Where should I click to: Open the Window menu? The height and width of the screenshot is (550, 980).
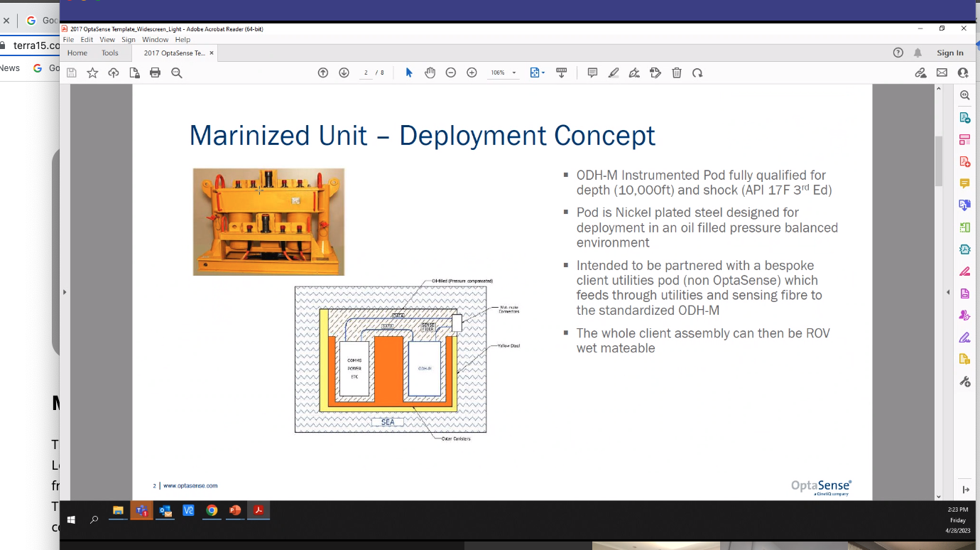point(156,40)
